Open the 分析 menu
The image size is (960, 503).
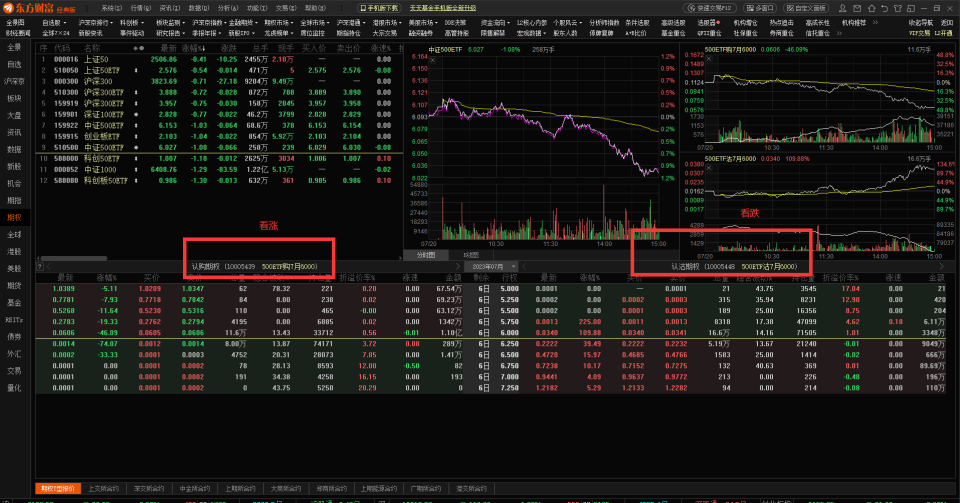[x=228, y=8]
